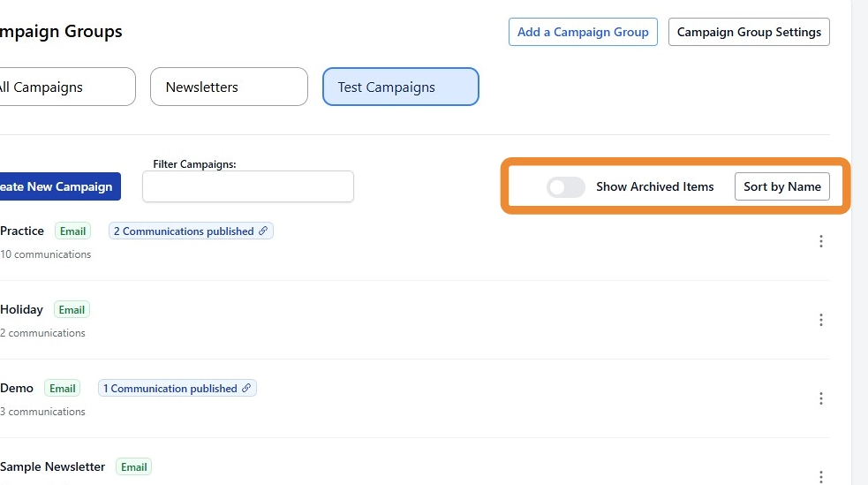Viewport: 868px width, 485px height.
Task: Open Campaign Group Settings
Action: [x=749, y=32]
